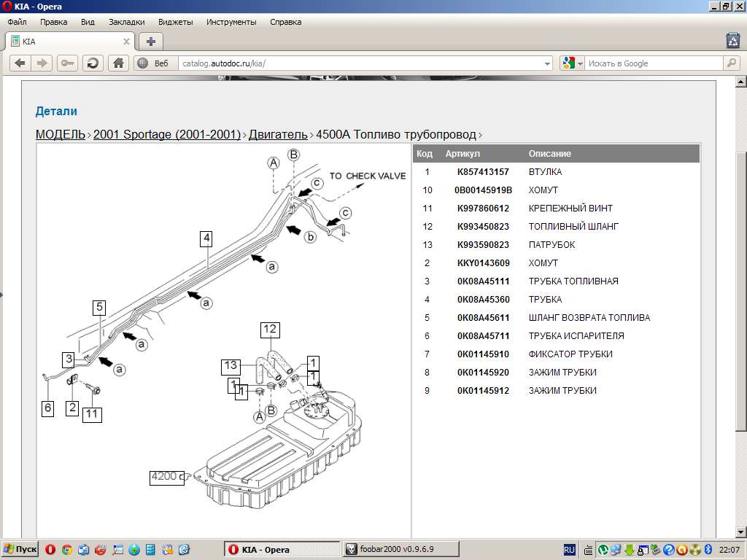Click the Forward navigation arrow
Screen dimensions: 747x560
(x=42, y=63)
